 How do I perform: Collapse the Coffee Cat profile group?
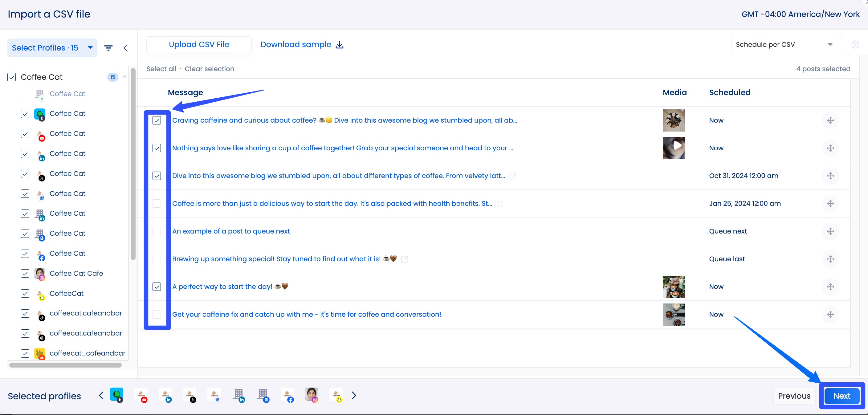pos(125,77)
